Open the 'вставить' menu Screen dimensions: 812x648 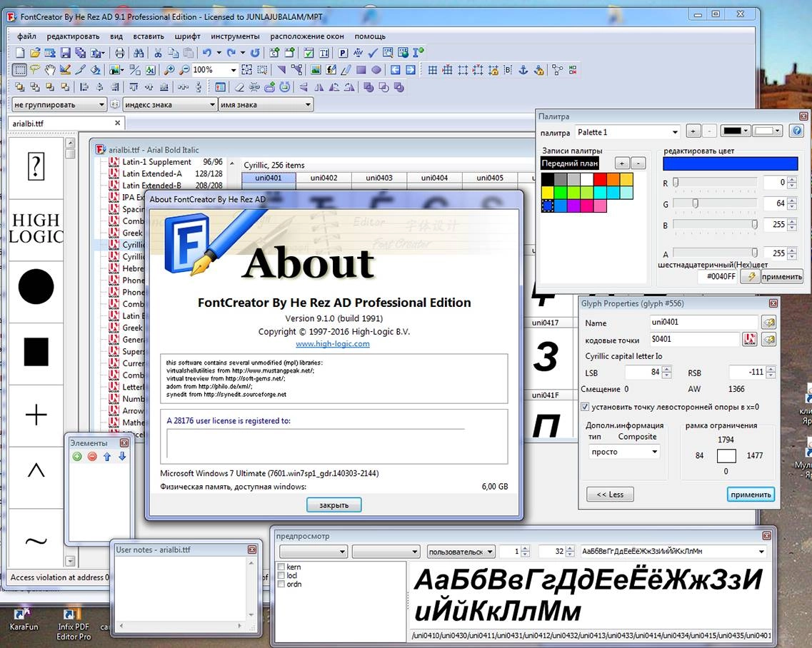point(148,36)
